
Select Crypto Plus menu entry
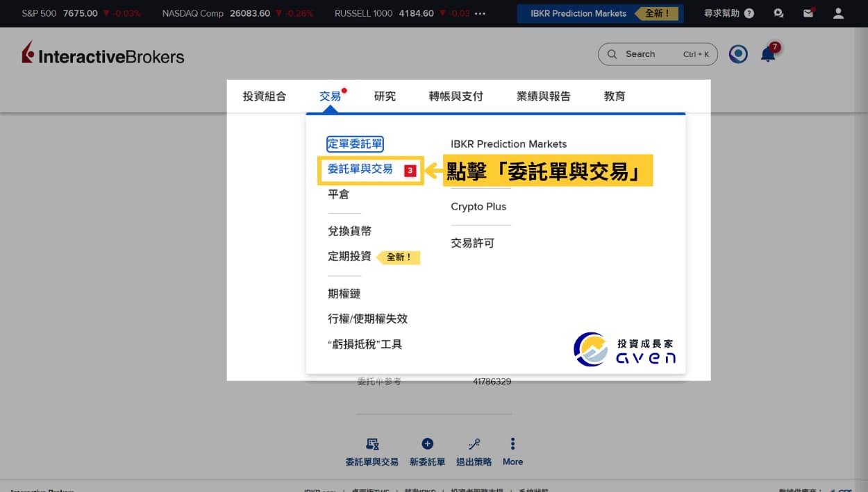click(x=478, y=207)
